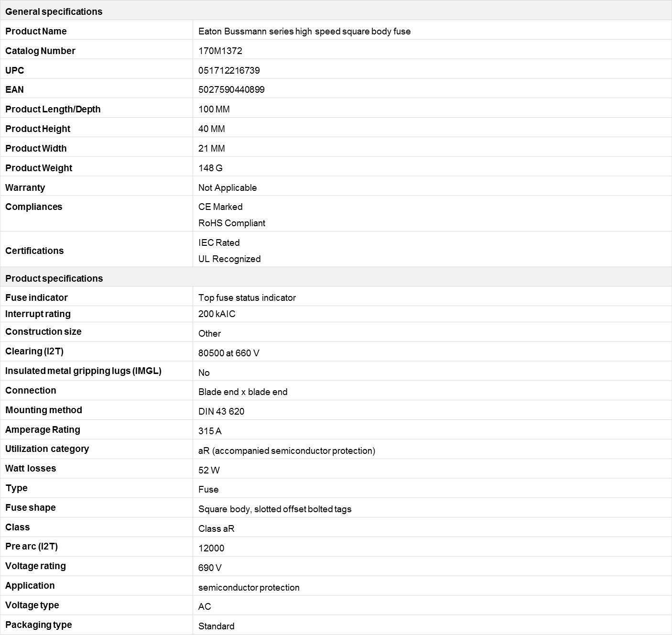Image resolution: width=672 pixels, height=637 pixels.
Task: Select the catalog number 170M1372
Action: [220, 51]
